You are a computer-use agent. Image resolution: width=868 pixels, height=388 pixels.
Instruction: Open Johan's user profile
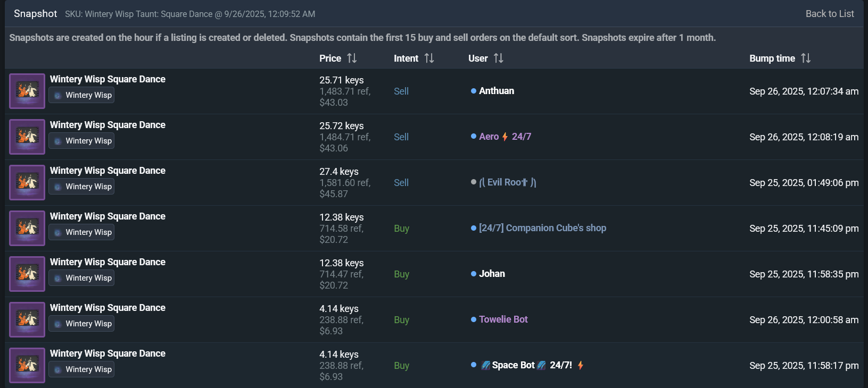click(x=492, y=274)
